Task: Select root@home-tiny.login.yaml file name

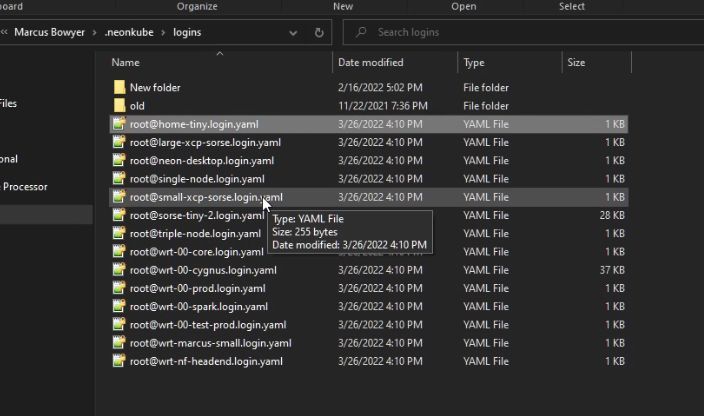Action: 194,124
